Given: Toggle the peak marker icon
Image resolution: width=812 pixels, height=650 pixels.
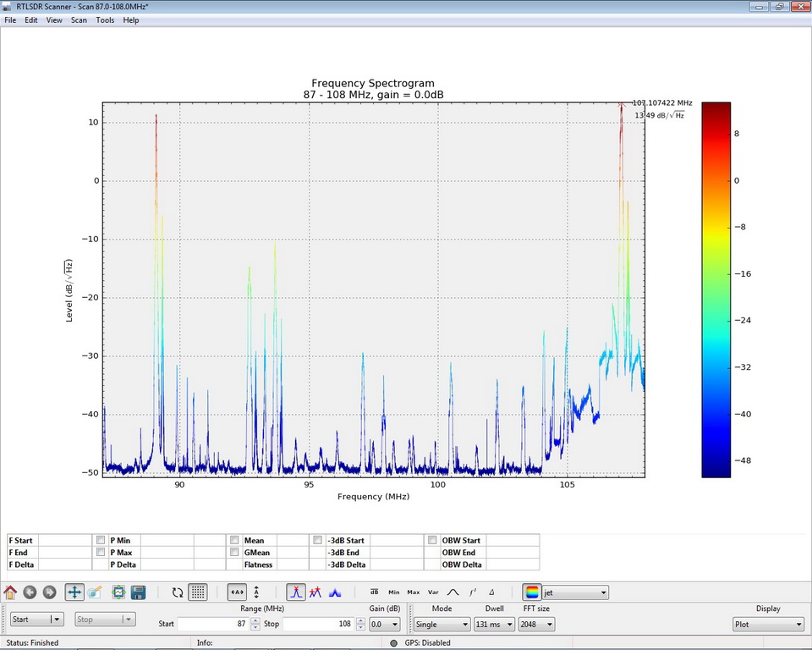Looking at the screenshot, I should [x=296, y=592].
